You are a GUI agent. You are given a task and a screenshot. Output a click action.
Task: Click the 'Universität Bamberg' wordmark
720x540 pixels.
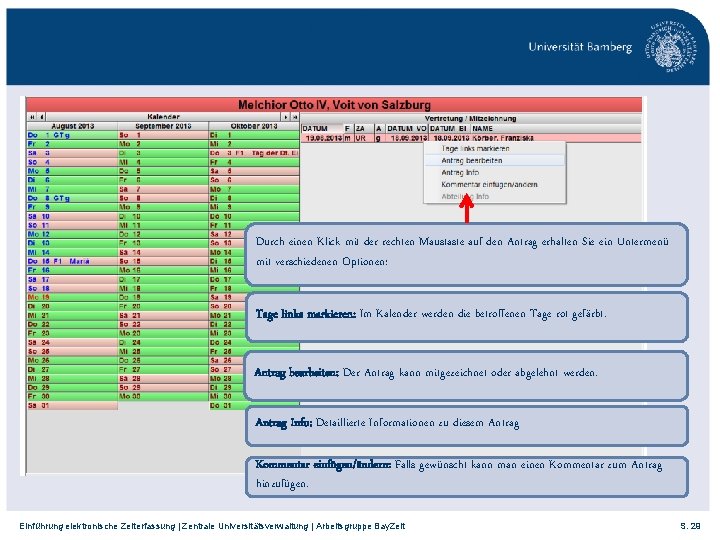pos(580,47)
